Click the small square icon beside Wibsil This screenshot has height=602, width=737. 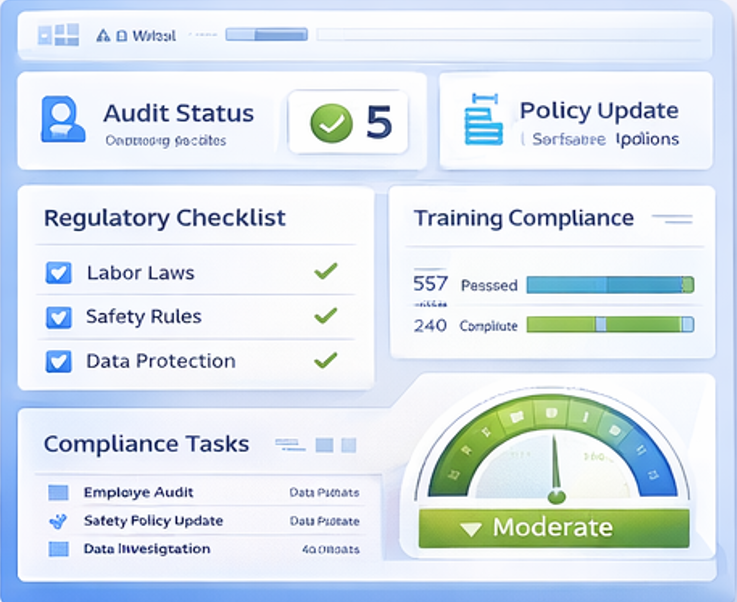point(122,36)
